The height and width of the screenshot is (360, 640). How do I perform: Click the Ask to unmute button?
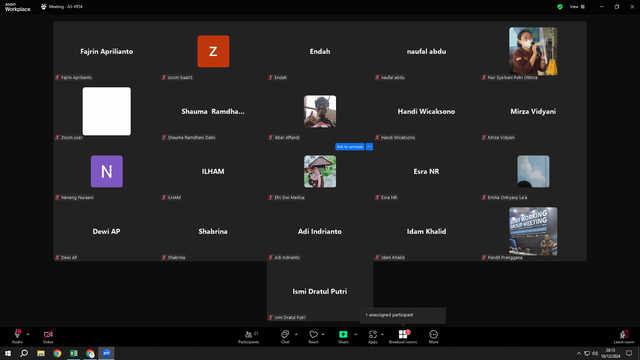[350, 147]
